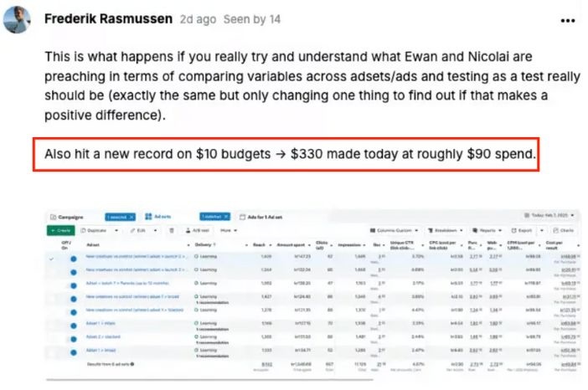Open the Columns: Custom dropdown
This screenshot has width=588, height=390.
coord(394,229)
